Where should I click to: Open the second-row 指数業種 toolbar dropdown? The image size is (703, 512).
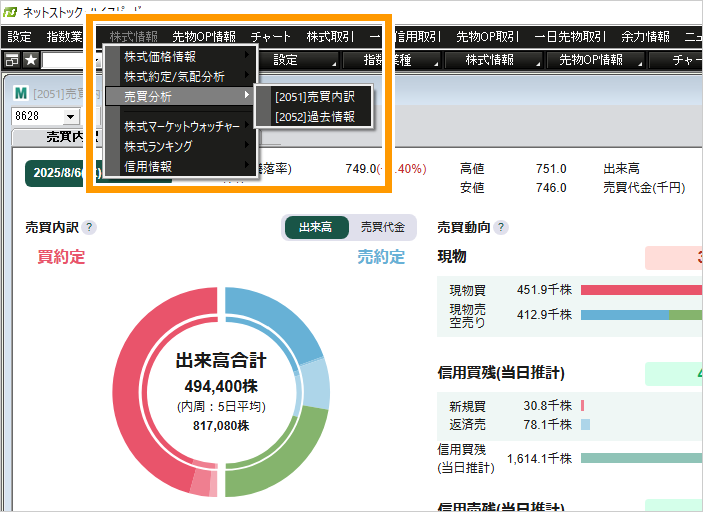[x=393, y=60]
